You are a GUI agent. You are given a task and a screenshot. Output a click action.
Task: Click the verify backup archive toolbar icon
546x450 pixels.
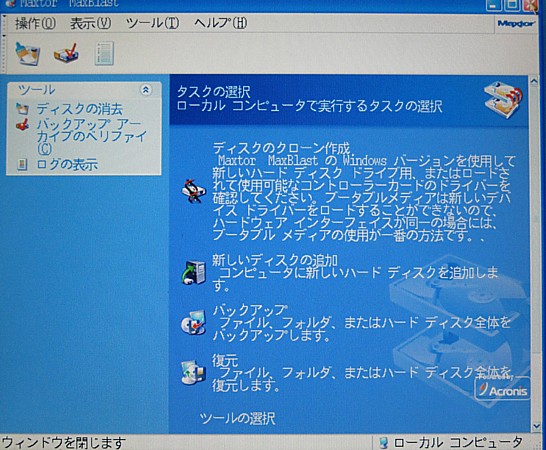66,53
